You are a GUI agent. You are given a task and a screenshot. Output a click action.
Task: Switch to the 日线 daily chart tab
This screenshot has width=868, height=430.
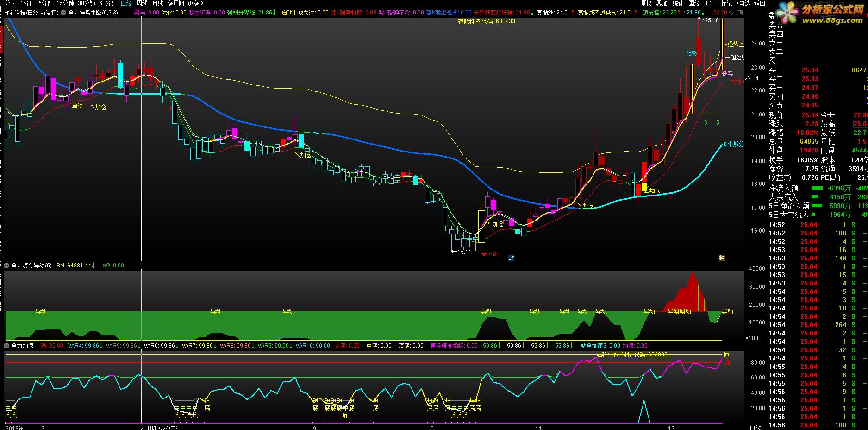point(126,3)
